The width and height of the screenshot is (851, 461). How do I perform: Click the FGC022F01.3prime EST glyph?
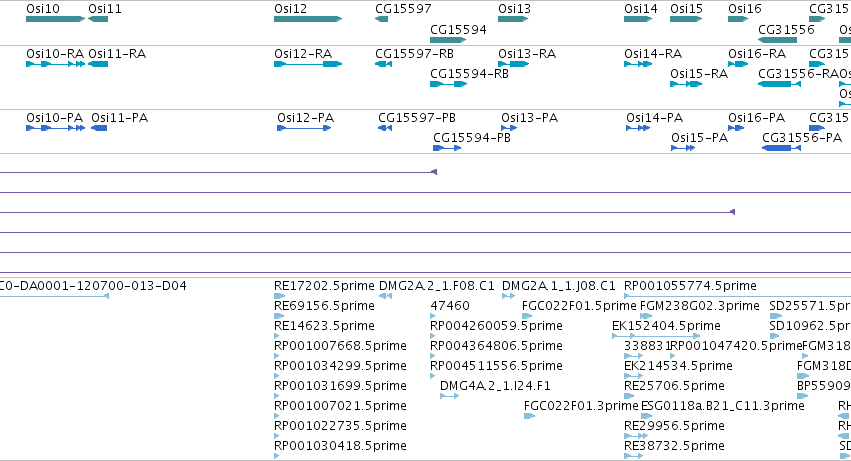coord(529,416)
